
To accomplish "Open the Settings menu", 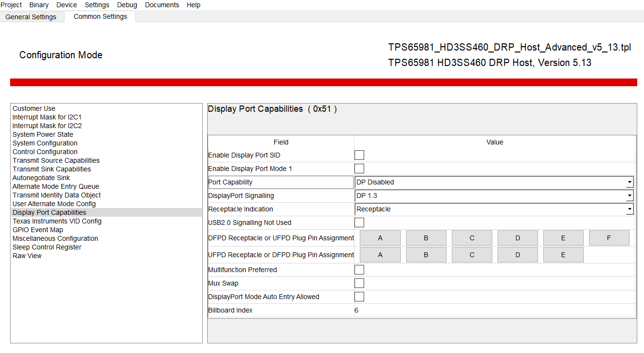I will pyautogui.click(x=97, y=5).
